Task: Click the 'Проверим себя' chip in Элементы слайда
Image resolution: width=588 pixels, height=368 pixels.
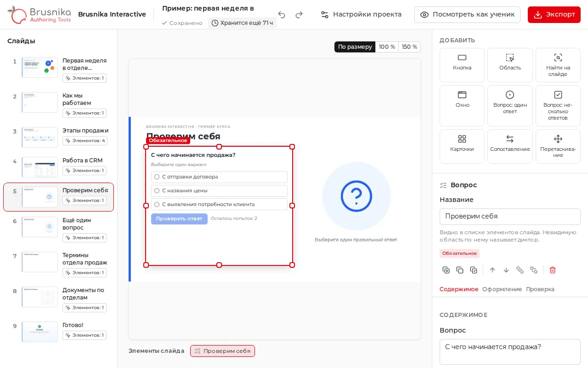Action: [222, 351]
